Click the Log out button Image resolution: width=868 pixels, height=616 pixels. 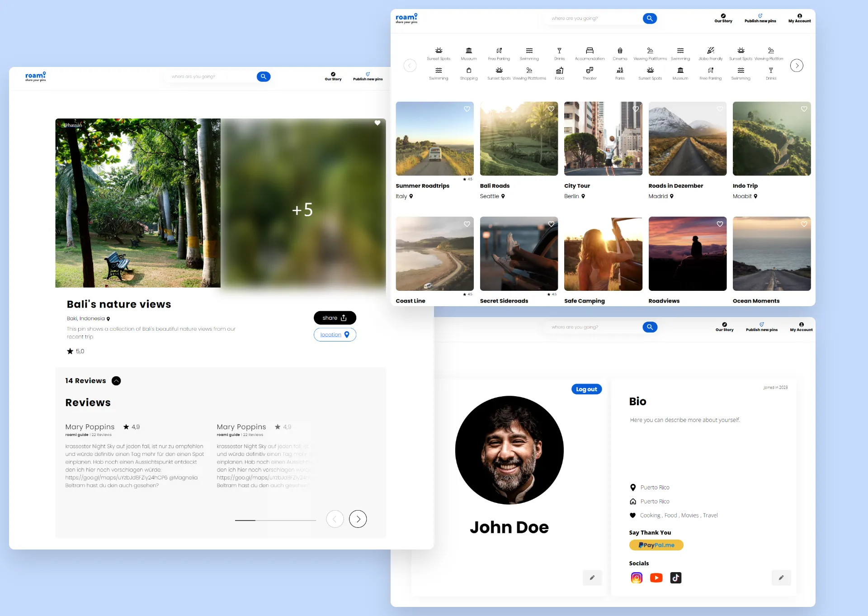(x=586, y=389)
